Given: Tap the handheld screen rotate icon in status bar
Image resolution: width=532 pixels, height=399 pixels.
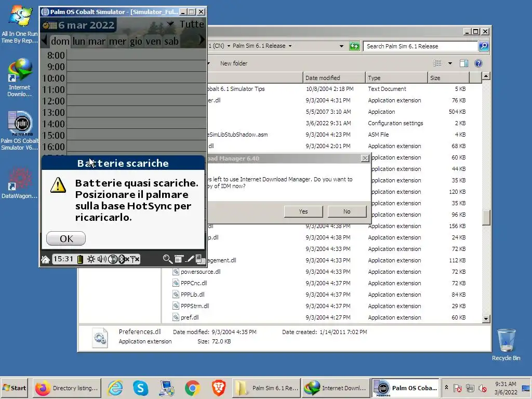Looking at the screenshot, I should tap(200, 259).
